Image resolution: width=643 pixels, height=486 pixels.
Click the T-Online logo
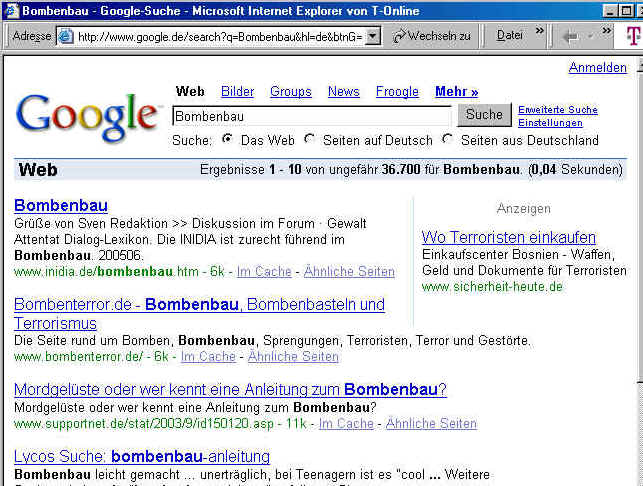click(633, 36)
